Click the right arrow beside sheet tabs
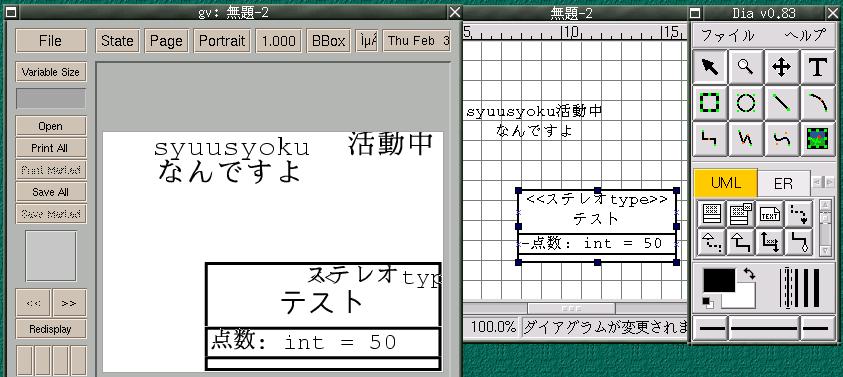 point(830,182)
